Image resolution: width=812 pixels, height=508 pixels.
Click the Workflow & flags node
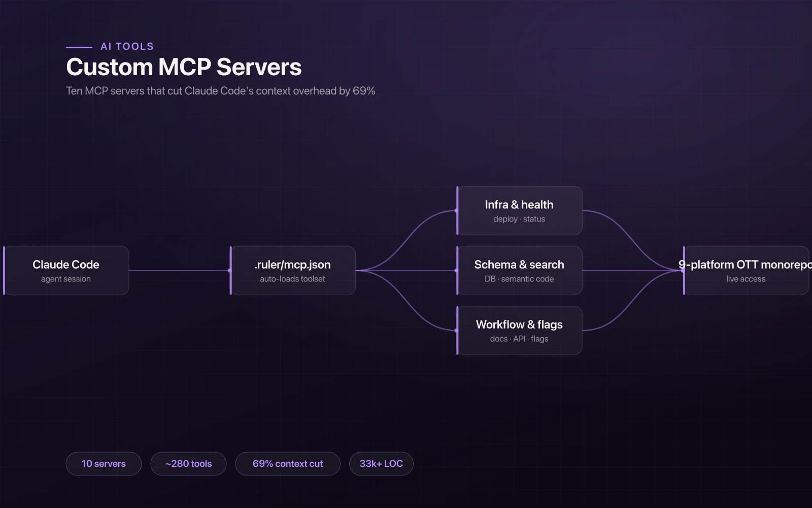[x=519, y=330]
